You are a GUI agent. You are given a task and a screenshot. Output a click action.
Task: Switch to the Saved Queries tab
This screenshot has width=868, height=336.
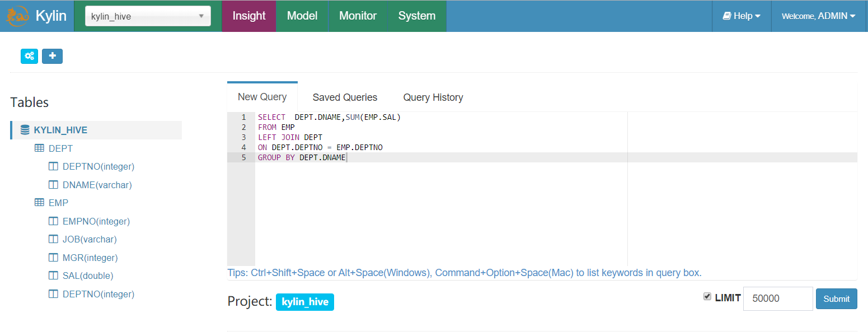[x=345, y=97]
